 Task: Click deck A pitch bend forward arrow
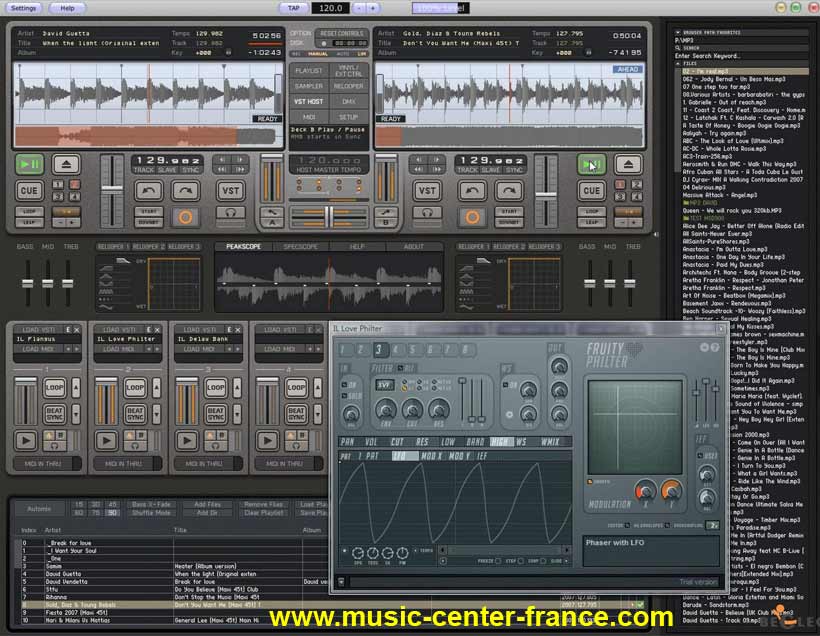point(186,190)
